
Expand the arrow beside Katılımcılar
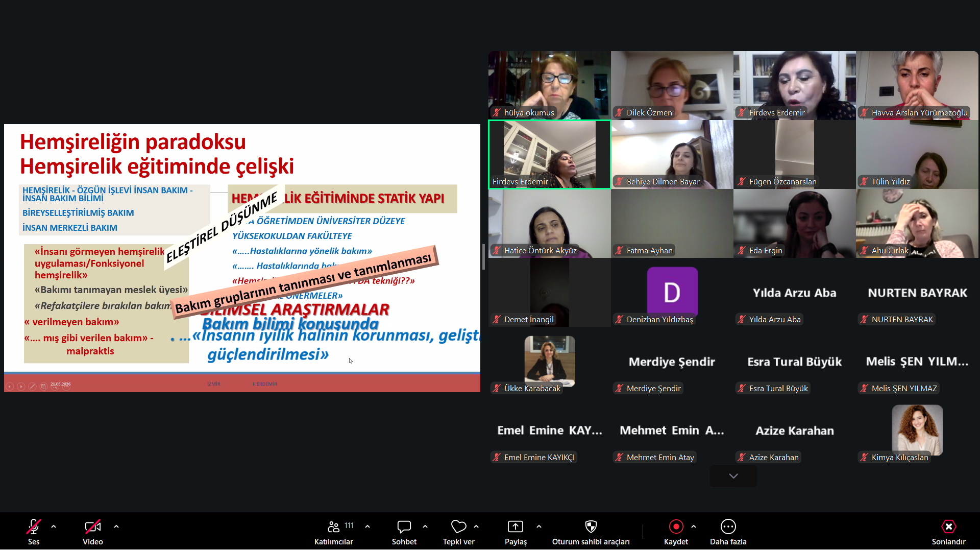367,526
